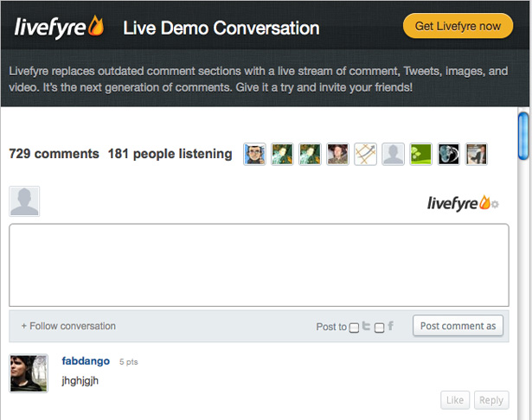Viewport: 532px width, 420px height.
Task: Click the Livefyre logo above comment box
Action: (458, 203)
